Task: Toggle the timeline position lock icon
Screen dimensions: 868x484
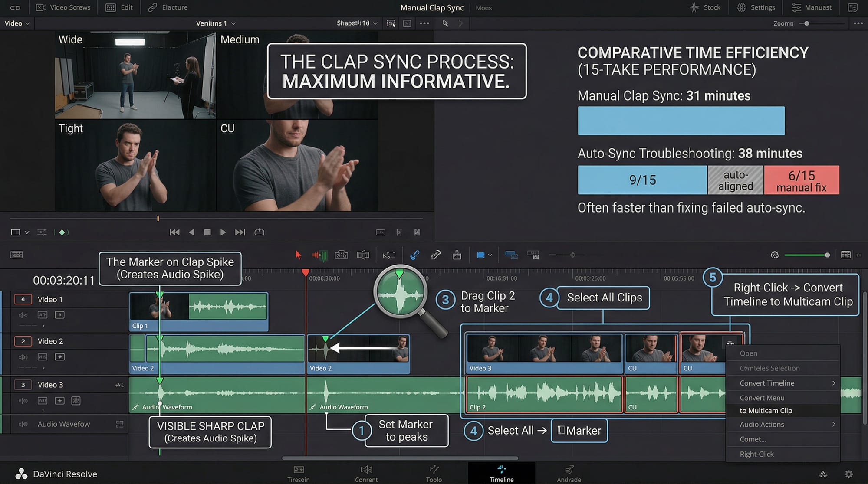Action: [x=457, y=255]
